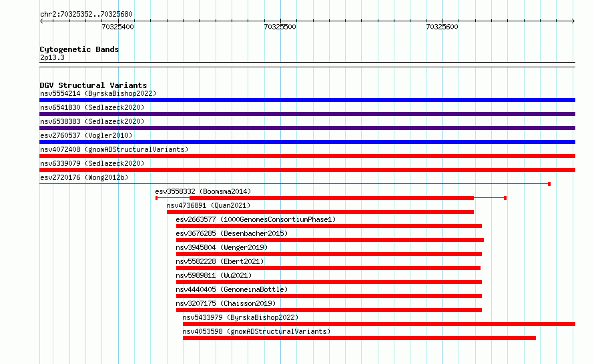Click the Cytogenetic Bands track heading
594x364 pixels.
79,49
